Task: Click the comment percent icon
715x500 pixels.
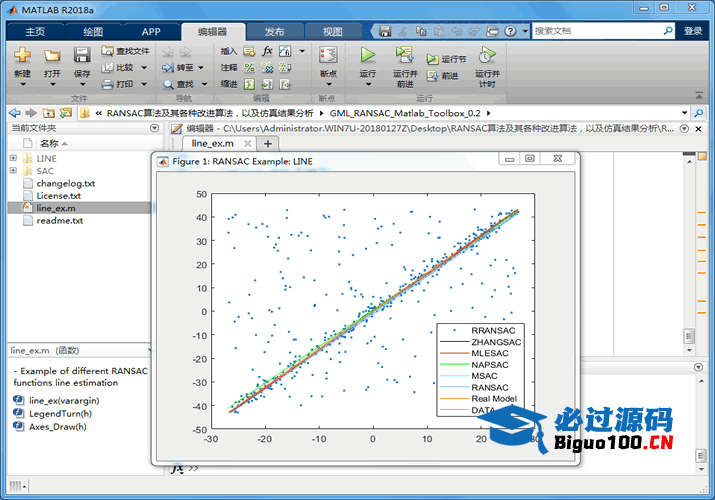Action: pos(249,67)
